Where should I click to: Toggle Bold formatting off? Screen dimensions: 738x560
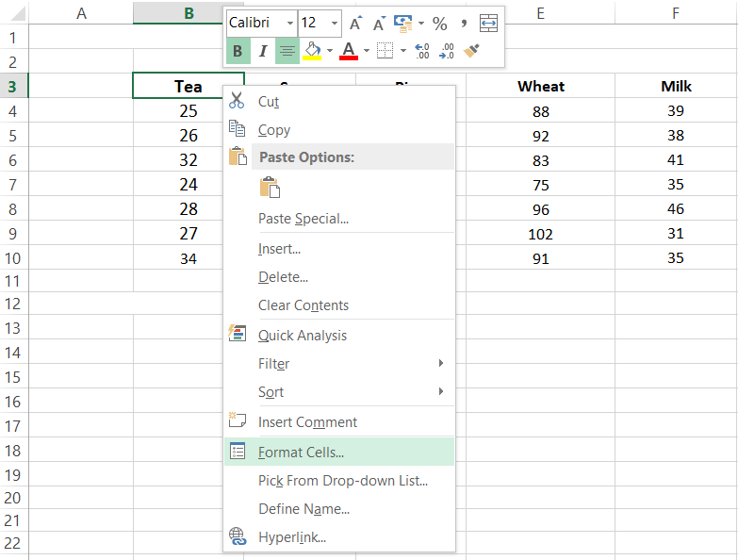[x=238, y=51]
